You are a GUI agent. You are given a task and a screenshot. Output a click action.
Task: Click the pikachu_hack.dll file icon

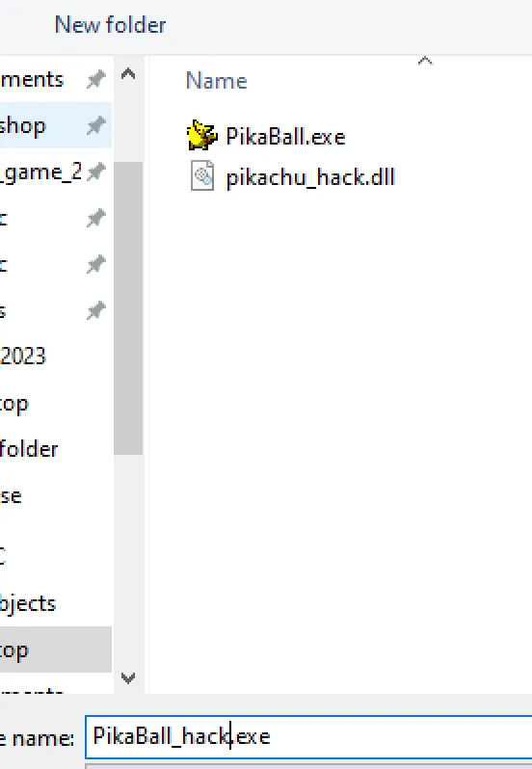(x=202, y=175)
